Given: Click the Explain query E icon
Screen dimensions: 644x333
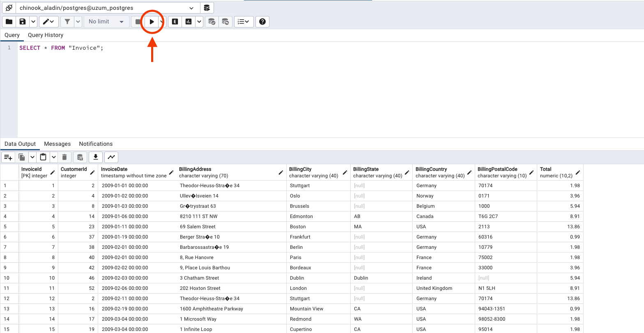Looking at the screenshot, I should pyautogui.click(x=175, y=22).
